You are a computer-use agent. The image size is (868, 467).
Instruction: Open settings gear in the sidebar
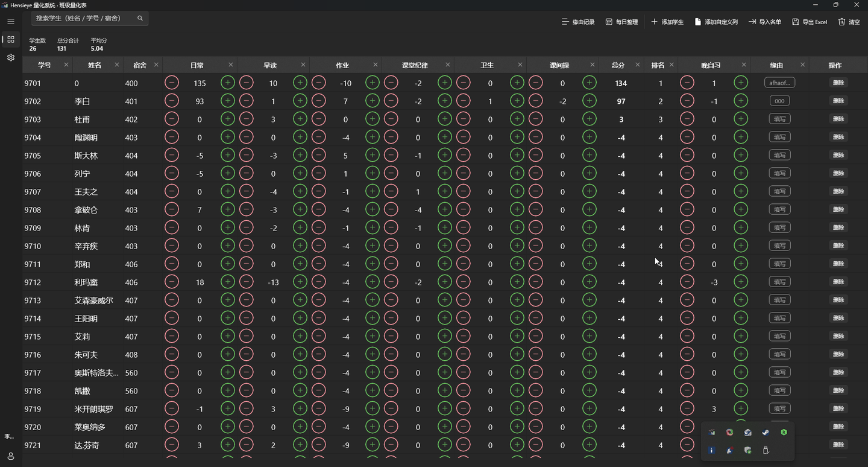click(10, 57)
